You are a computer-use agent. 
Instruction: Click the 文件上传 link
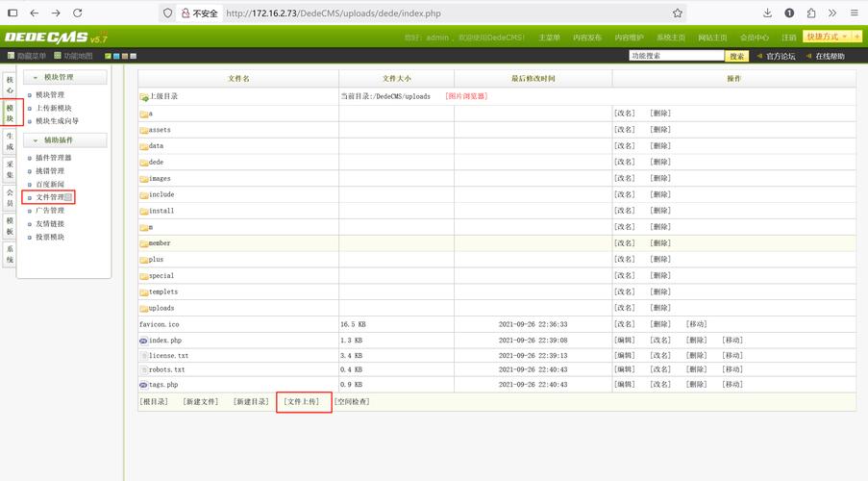(303, 401)
